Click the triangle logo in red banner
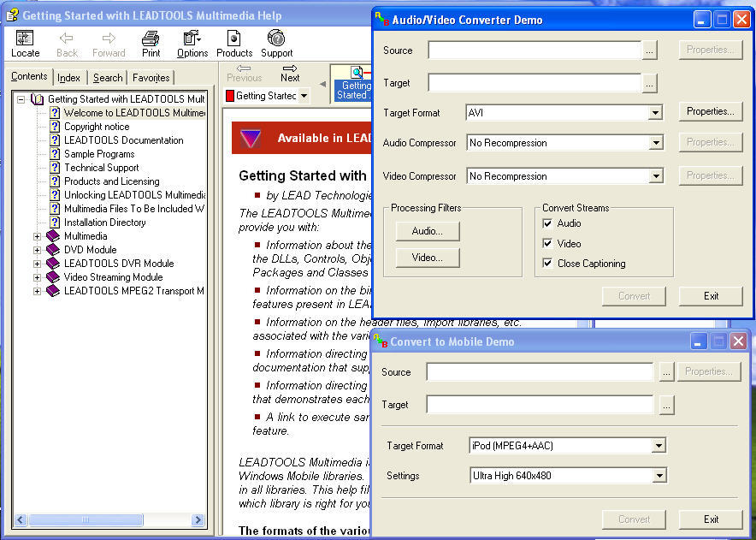The height and width of the screenshot is (540, 756). pos(251,138)
